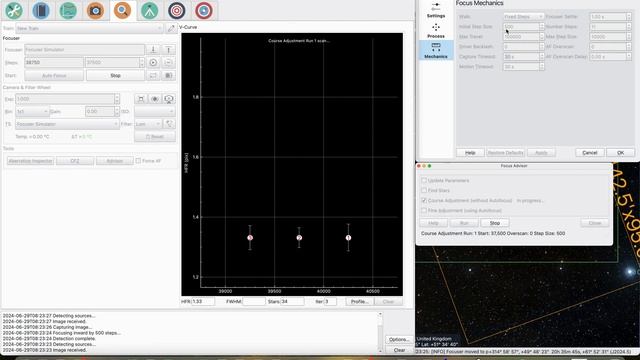Toggle the Force AF checkbox

click(138, 161)
